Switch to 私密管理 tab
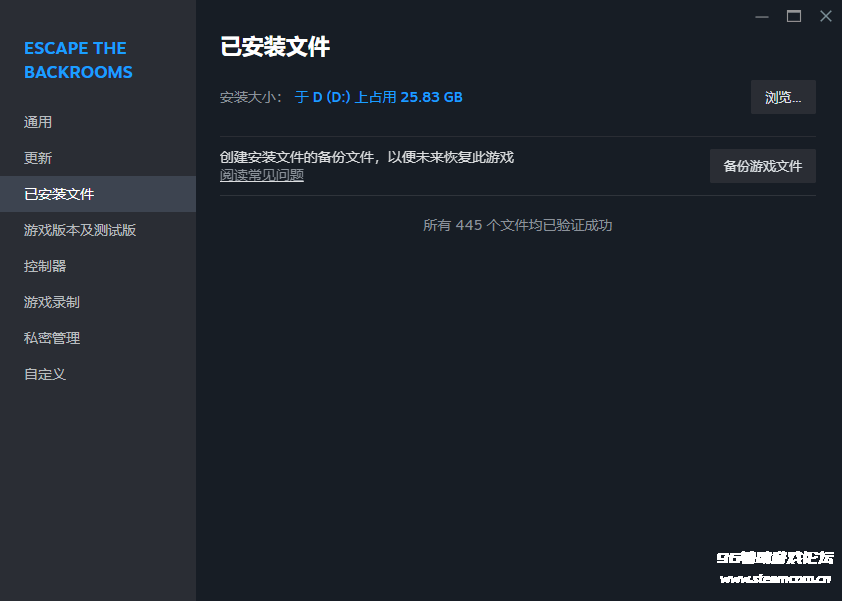 [98, 338]
